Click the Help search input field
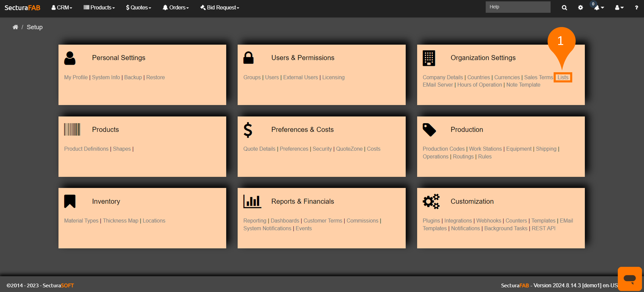The height and width of the screenshot is (292, 644). click(x=518, y=7)
